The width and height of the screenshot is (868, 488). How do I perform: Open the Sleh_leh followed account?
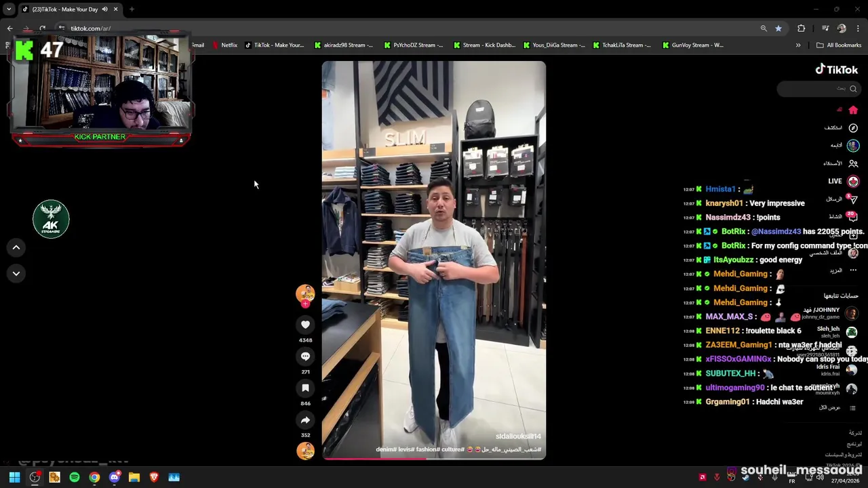837,332
